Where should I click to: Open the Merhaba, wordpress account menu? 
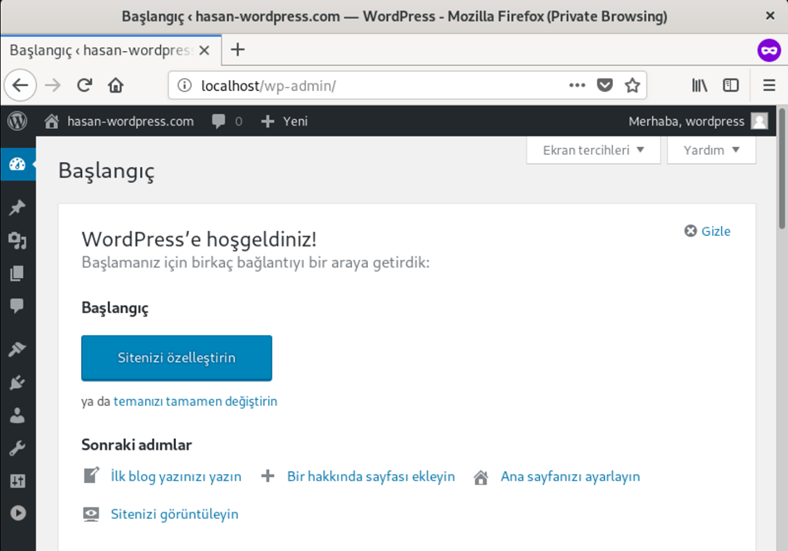click(x=698, y=121)
